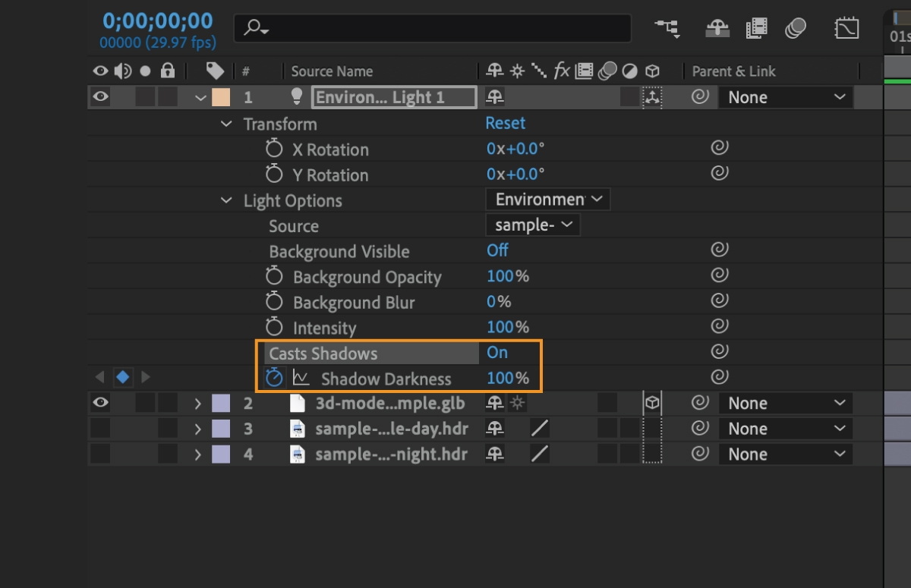Toggle the X Rotation stopwatch
This screenshot has width=911, height=588.
(274, 149)
